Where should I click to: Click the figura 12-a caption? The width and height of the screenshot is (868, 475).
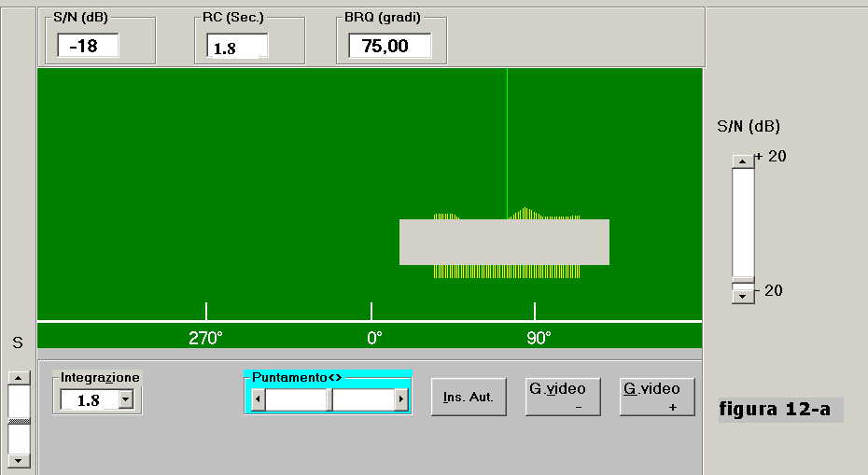pos(775,409)
